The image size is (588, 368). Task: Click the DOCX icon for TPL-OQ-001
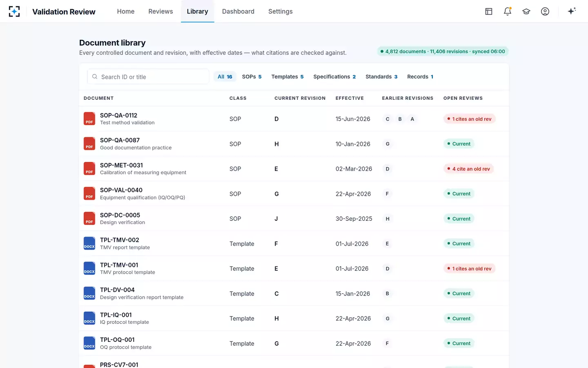89,343
